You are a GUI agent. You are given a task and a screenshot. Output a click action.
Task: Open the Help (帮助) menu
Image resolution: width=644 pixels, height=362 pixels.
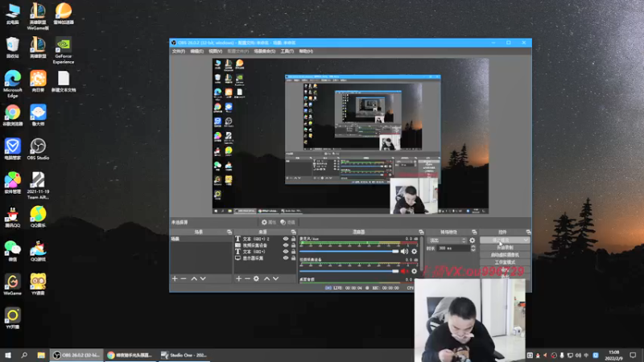click(x=306, y=51)
